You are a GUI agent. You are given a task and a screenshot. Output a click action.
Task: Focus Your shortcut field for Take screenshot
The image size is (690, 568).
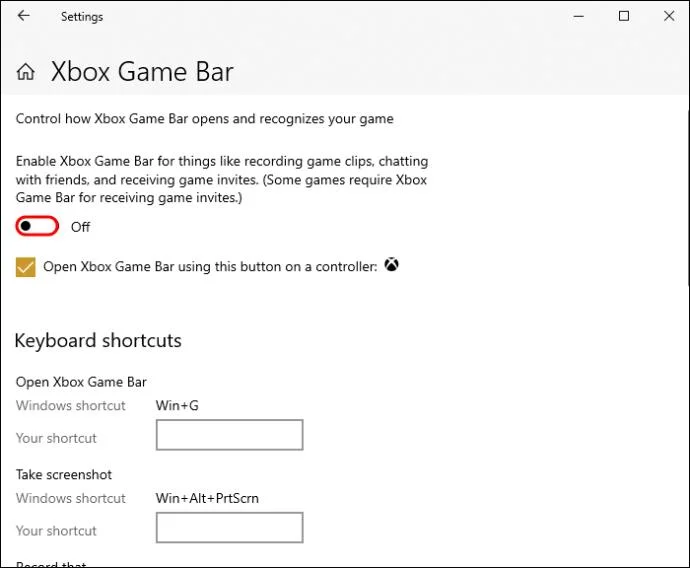point(229,527)
